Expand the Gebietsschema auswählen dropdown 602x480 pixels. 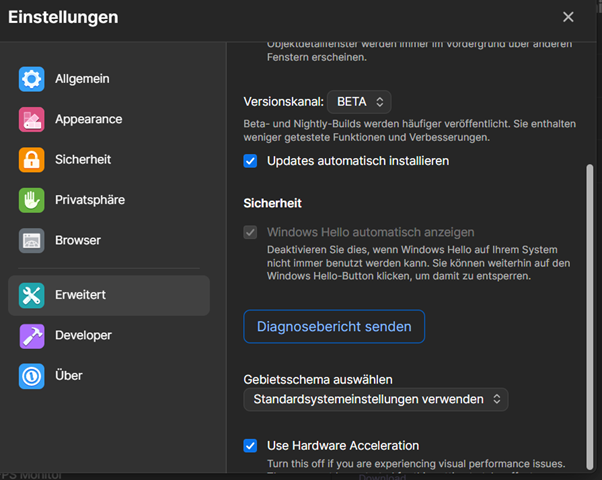pyautogui.click(x=376, y=400)
